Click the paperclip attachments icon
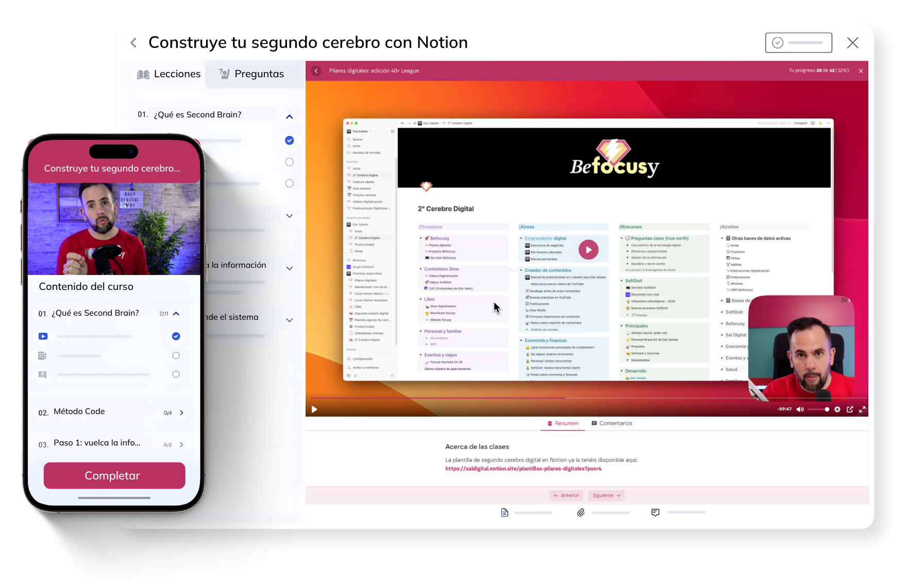924x584 pixels. click(581, 512)
